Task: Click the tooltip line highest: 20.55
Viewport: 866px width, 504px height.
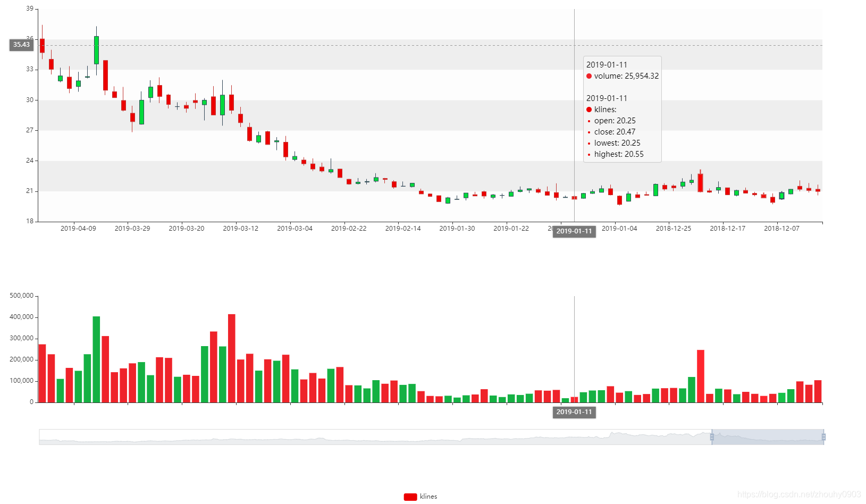Action: tap(619, 154)
